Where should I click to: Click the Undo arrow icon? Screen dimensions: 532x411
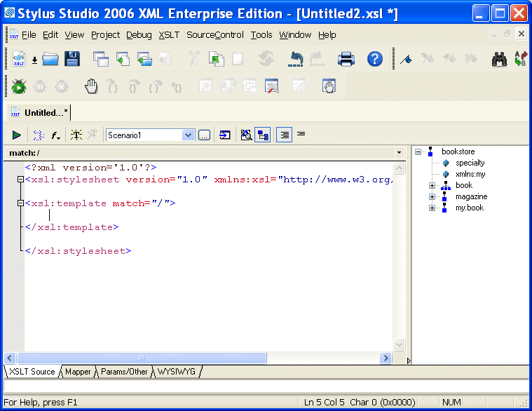click(296, 60)
